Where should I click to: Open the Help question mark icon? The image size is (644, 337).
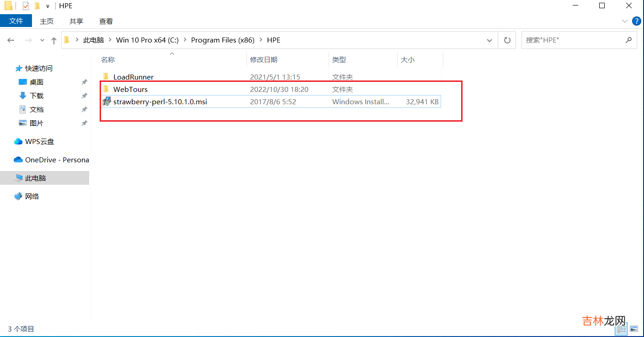pyautogui.click(x=636, y=21)
